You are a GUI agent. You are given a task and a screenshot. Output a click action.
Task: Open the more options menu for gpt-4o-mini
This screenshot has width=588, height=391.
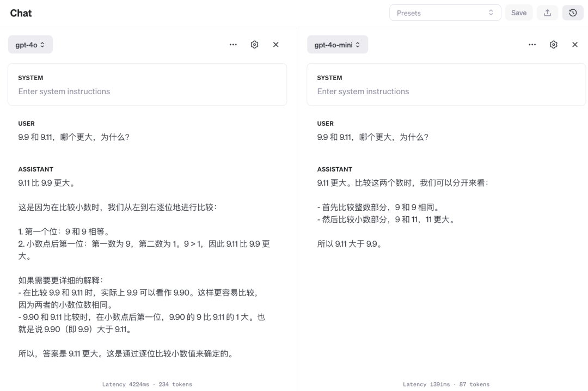point(532,44)
